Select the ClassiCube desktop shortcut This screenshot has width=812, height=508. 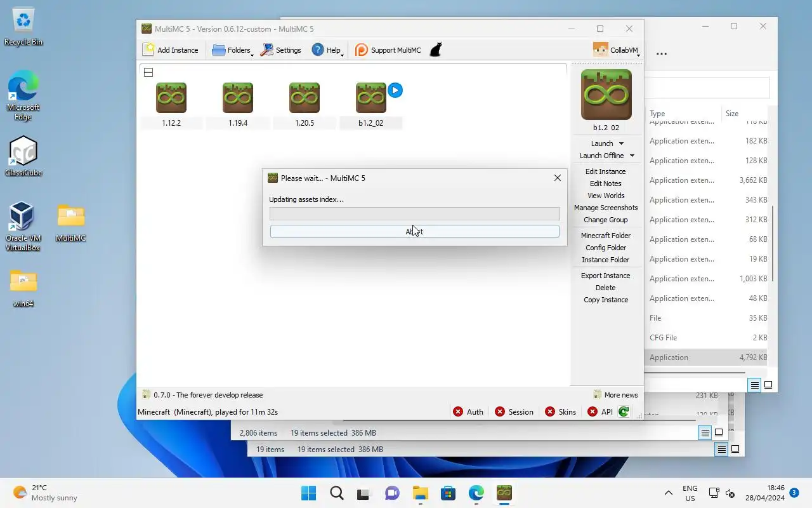[x=23, y=156]
